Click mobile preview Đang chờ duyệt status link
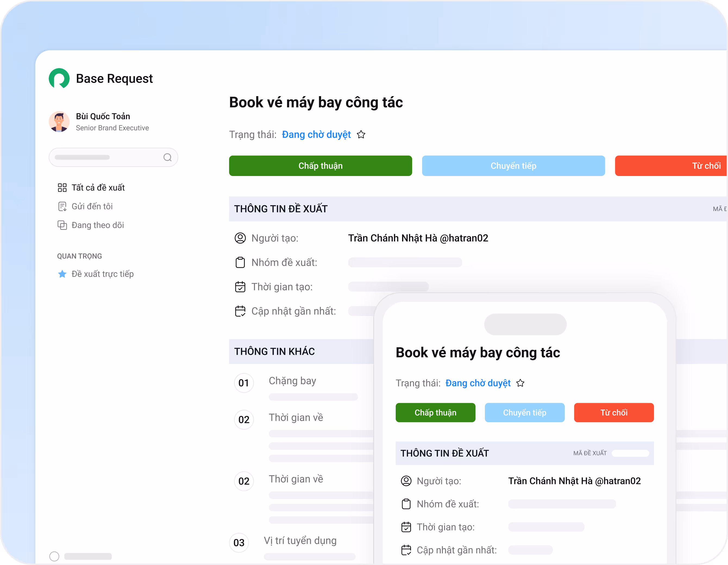The width and height of the screenshot is (728, 565). (478, 383)
